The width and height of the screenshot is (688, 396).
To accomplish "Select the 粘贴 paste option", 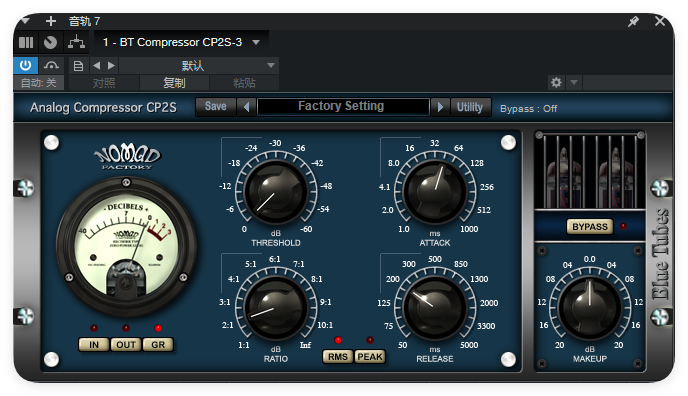I will 244,83.
